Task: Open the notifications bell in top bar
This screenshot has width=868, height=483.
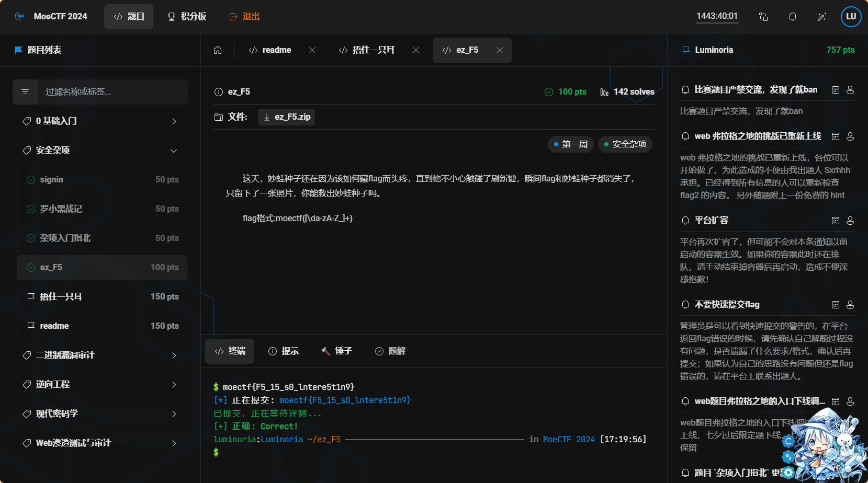Action: point(792,17)
